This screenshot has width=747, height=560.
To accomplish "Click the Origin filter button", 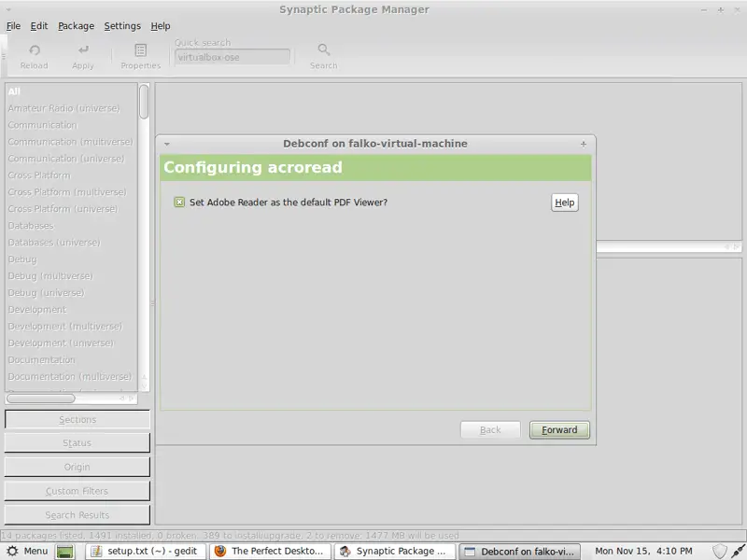I will click(x=78, y=468).
